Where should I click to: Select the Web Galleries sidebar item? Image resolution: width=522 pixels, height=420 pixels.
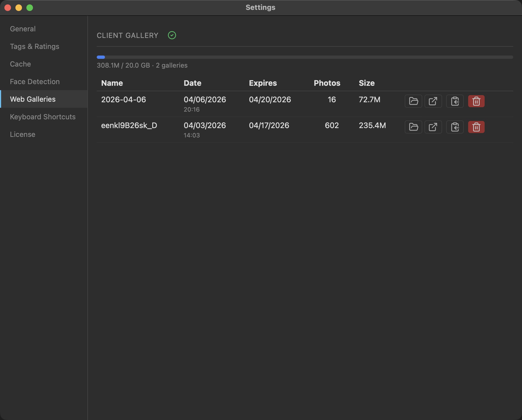coord(44,99)
